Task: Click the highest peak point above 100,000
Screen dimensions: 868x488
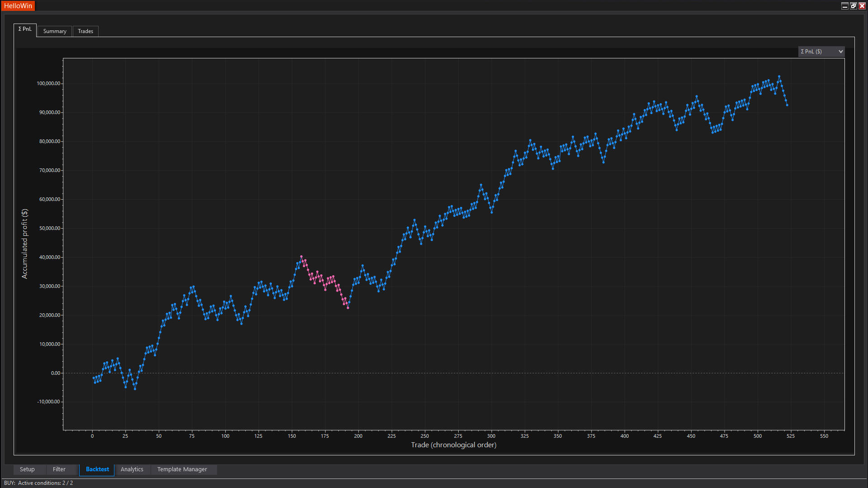Action: pos(779,77)
